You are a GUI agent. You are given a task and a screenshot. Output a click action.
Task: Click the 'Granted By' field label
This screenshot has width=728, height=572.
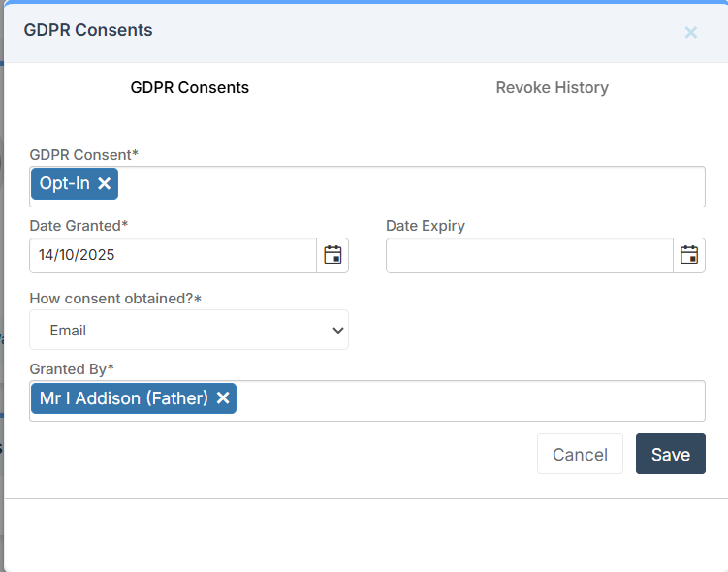pos(72,368)
